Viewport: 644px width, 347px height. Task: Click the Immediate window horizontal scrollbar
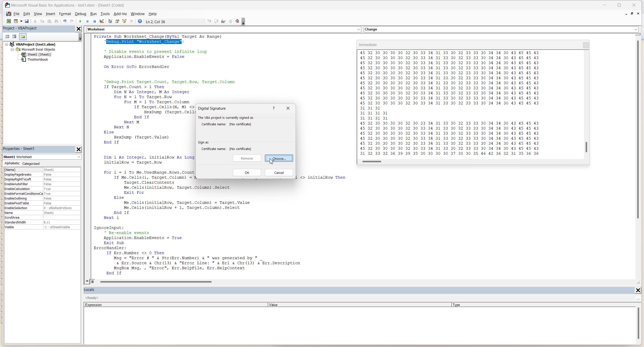372,162
